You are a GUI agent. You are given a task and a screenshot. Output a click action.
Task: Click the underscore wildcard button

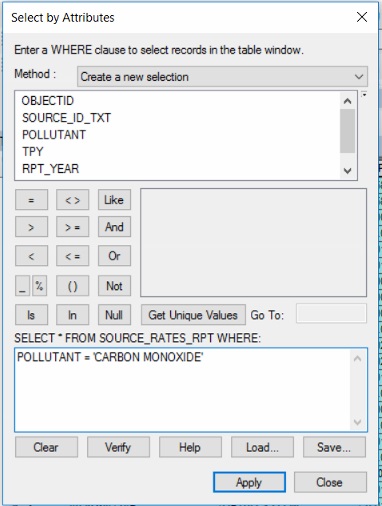[22, 286]
